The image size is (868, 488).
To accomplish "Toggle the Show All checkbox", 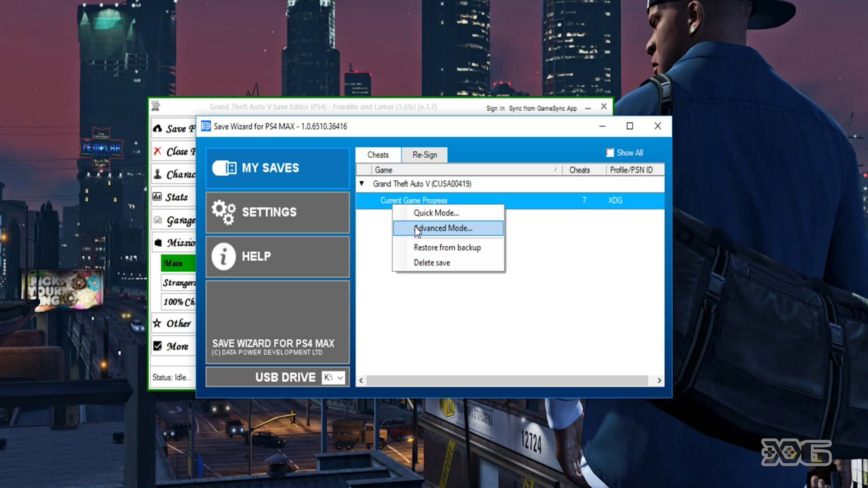I will 609,153.
